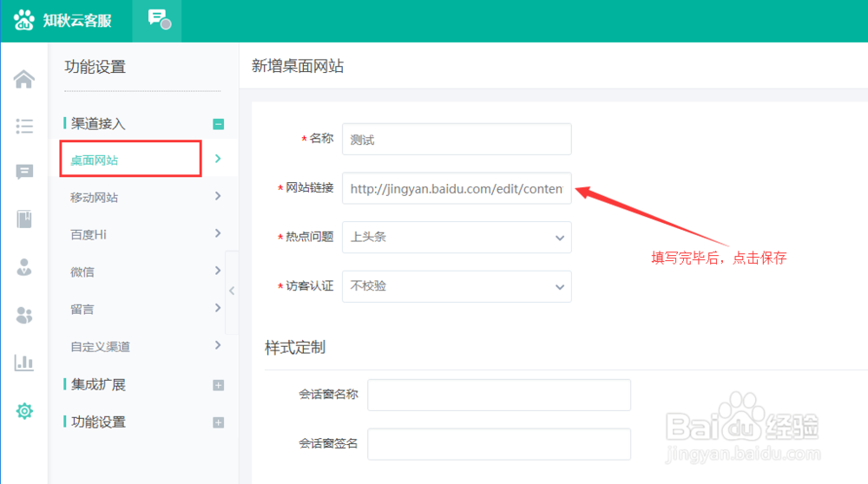Go to home via sidebar house icon
Viewport: 868px width, 484px height.
[23, 79]
